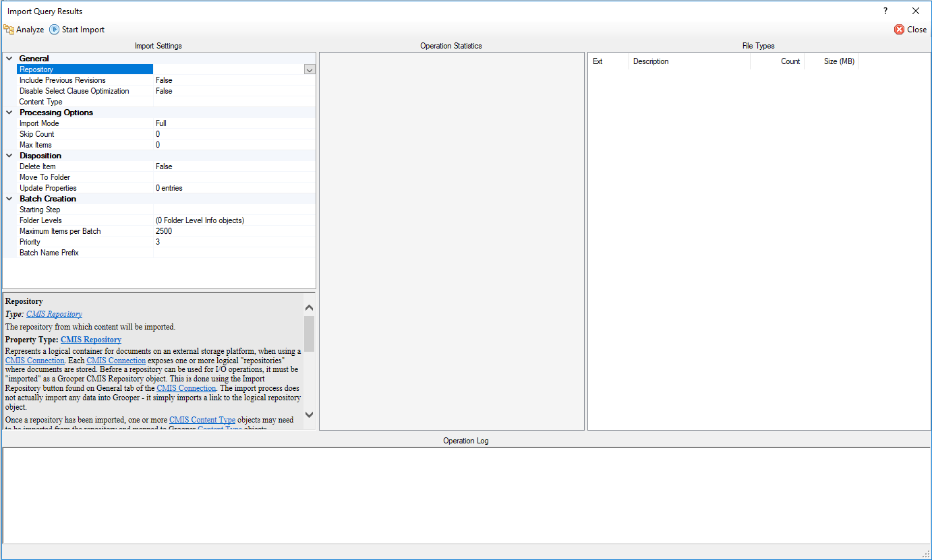The image size is (932, 560).
Task: Collapse the Batch Creation section
Action: (x=9, y=199)
